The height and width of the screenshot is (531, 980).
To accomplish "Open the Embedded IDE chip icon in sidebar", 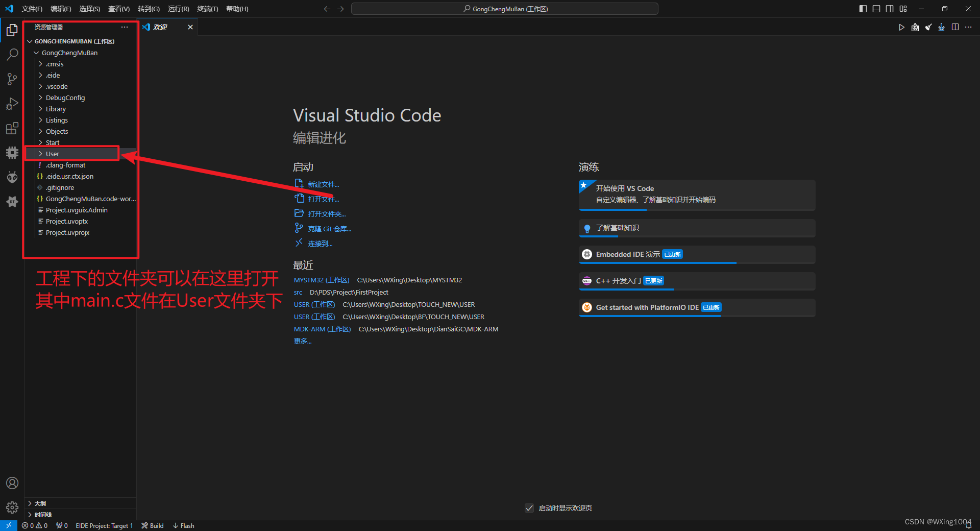I will [12, 153].
